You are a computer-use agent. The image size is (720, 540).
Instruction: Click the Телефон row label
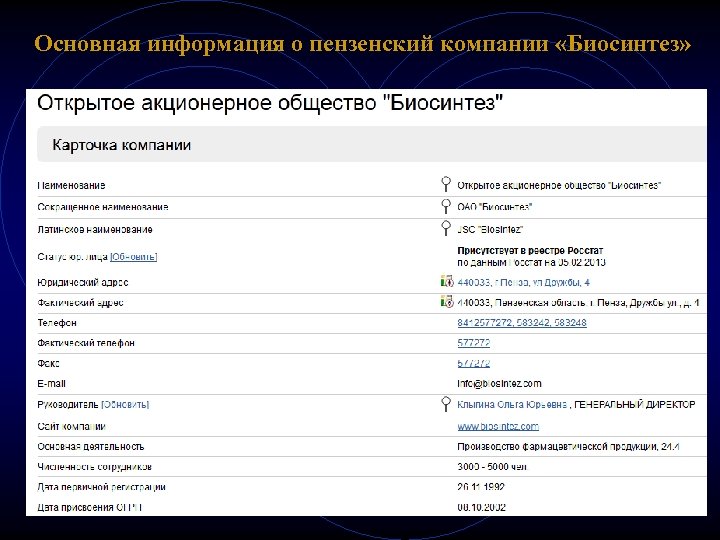57,323
